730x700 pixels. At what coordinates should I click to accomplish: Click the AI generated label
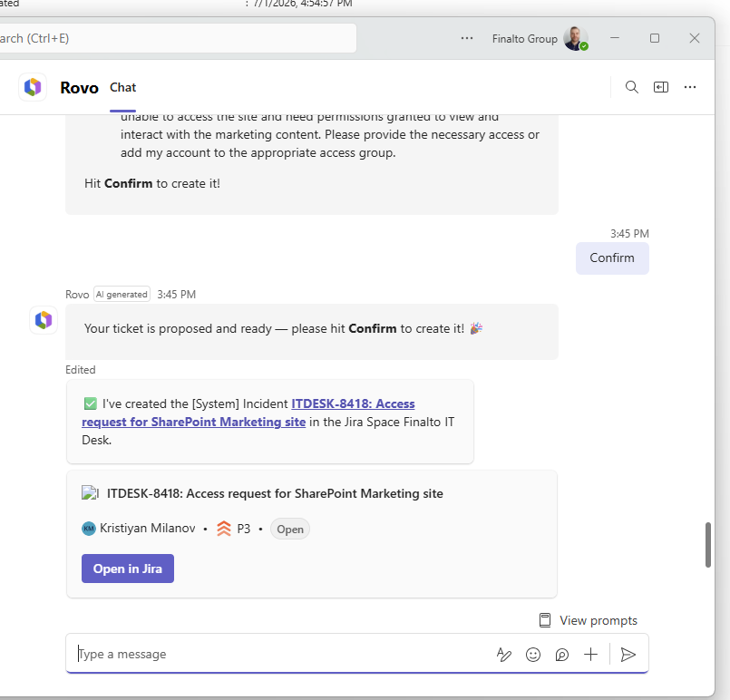122,294
